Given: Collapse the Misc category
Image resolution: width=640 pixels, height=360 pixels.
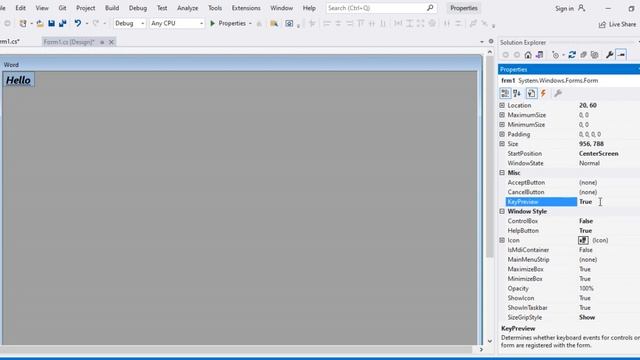Looking at the screenshot, I should tap(502, 173).
